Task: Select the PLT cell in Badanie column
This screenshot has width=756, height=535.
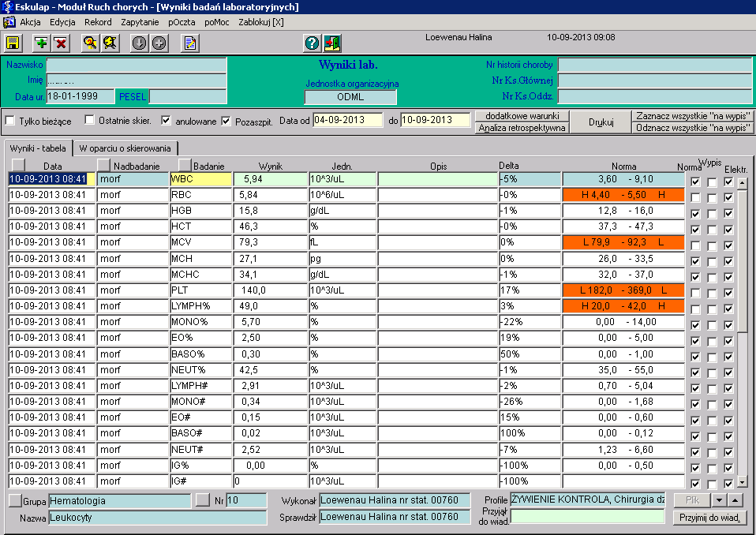Action: click(200, 290)
